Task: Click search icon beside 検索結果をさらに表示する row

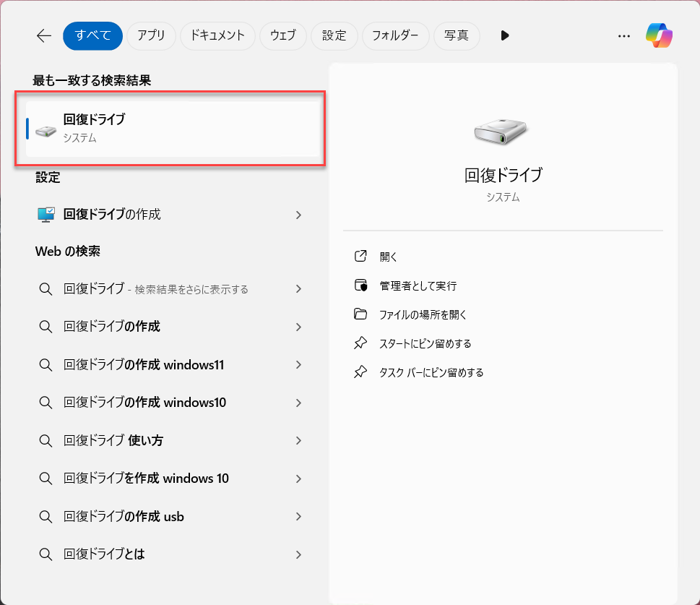Action: coord(46,289)
